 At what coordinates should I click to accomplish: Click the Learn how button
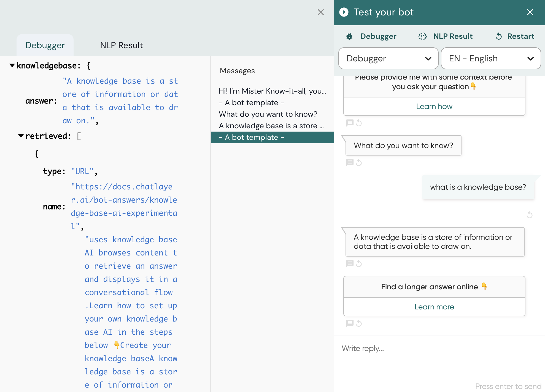434,107
